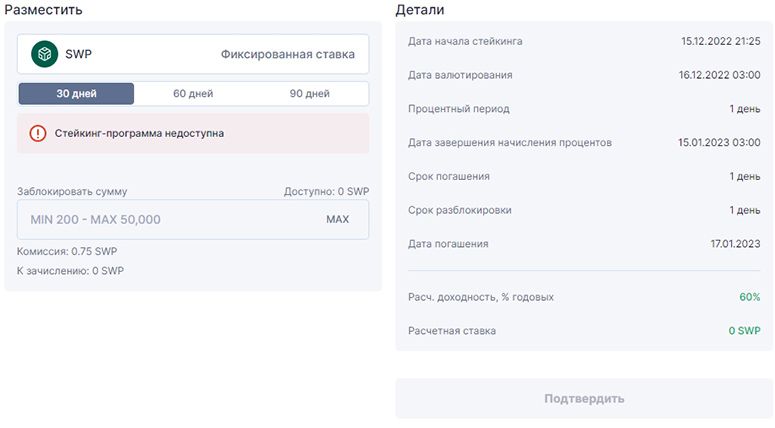Click the green '0 SWP' rate value
775x428 pixels.
coord(744,331)
